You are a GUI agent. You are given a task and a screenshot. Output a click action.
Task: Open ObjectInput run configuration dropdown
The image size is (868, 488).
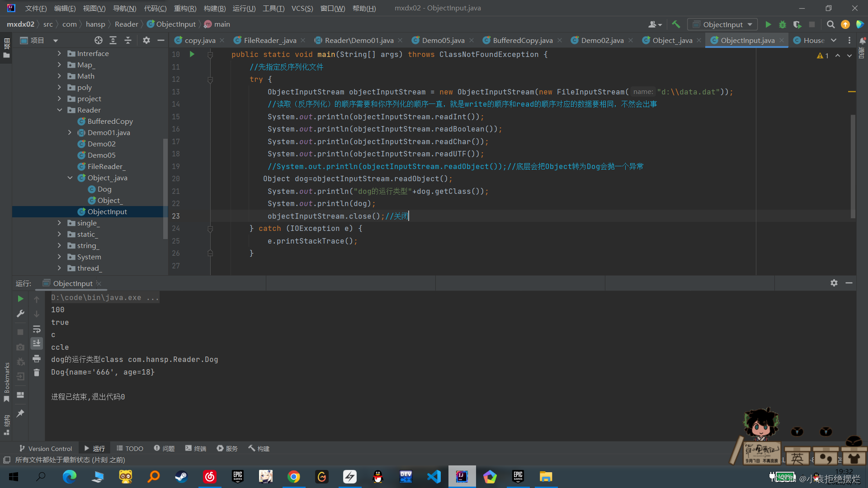[722, 24]
